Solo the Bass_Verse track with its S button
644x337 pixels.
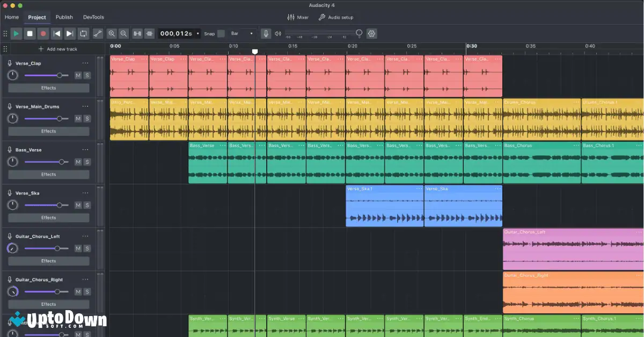tap(87, 162)
